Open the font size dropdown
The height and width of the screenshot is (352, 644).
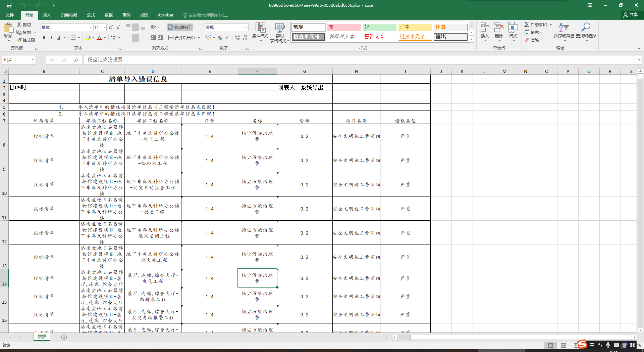pos(104,28)
